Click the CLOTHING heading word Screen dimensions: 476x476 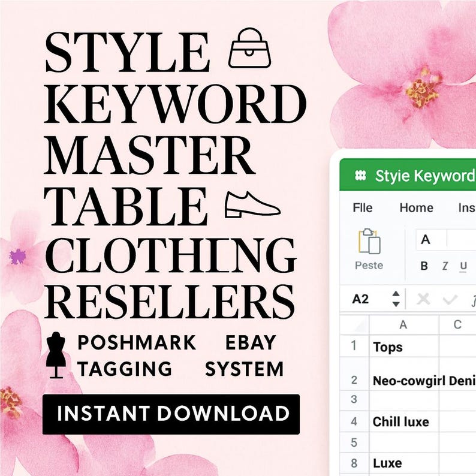point(171,255)
